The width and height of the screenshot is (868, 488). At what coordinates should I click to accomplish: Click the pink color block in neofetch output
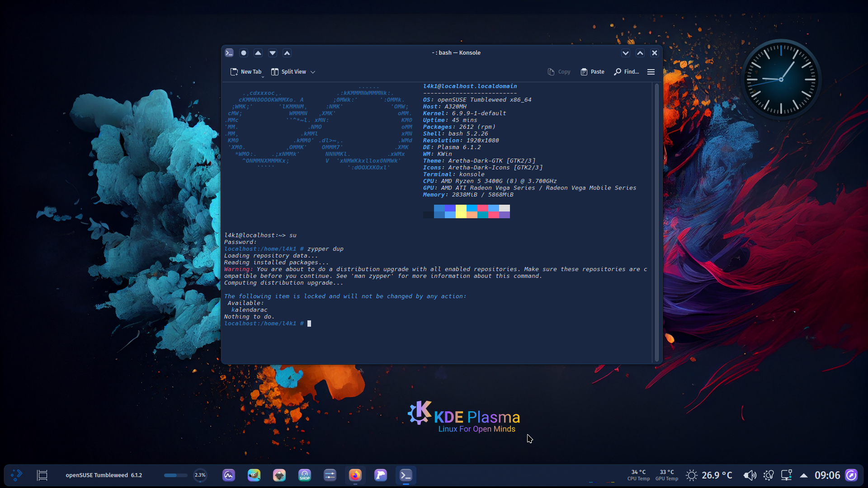tap(483, 208)
